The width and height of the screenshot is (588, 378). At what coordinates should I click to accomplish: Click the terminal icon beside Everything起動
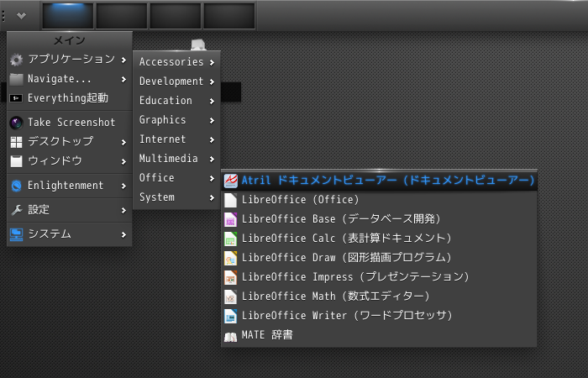pos(16,98)
